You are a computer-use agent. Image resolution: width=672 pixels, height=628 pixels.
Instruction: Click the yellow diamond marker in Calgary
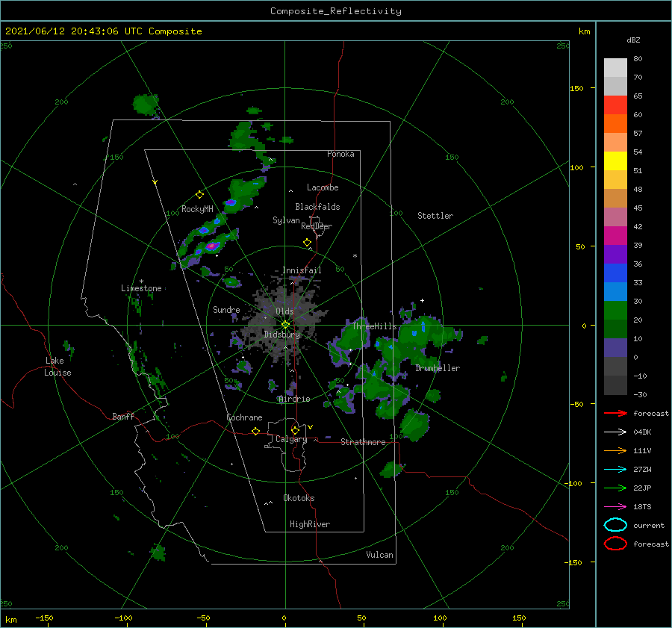295,430
